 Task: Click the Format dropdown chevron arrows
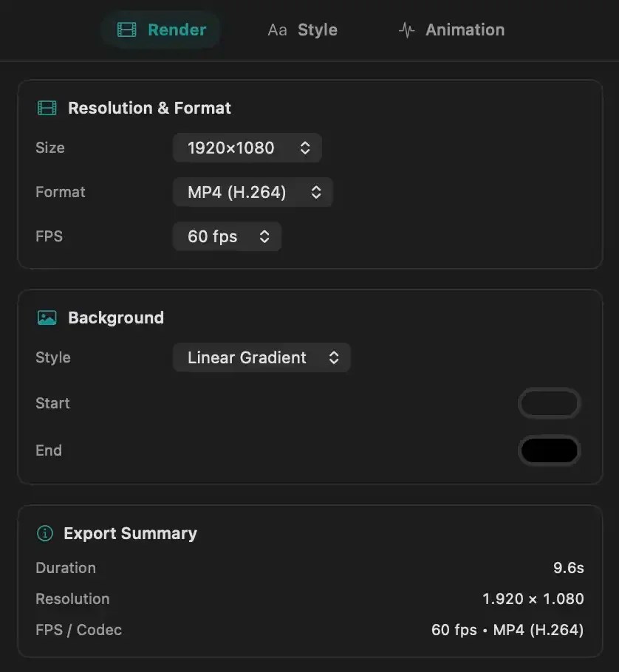click(x=316, y=192)
